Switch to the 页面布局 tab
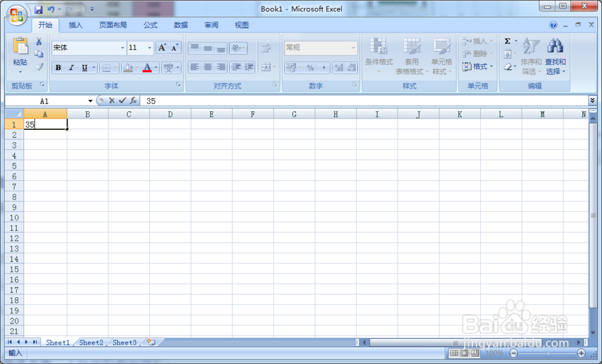The image size is (602, 364). pyautogui.click(x=113, y=25)
